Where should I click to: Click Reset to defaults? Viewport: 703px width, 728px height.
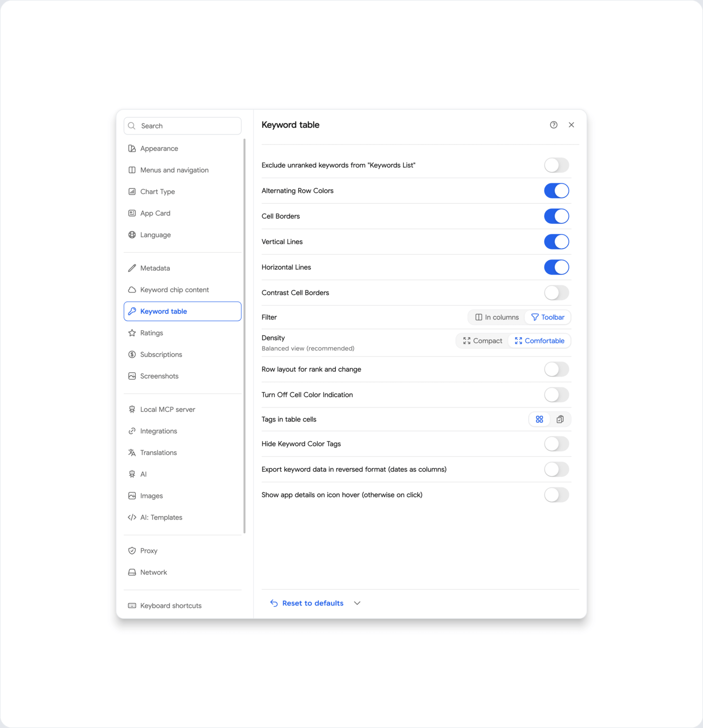point(307,604)
